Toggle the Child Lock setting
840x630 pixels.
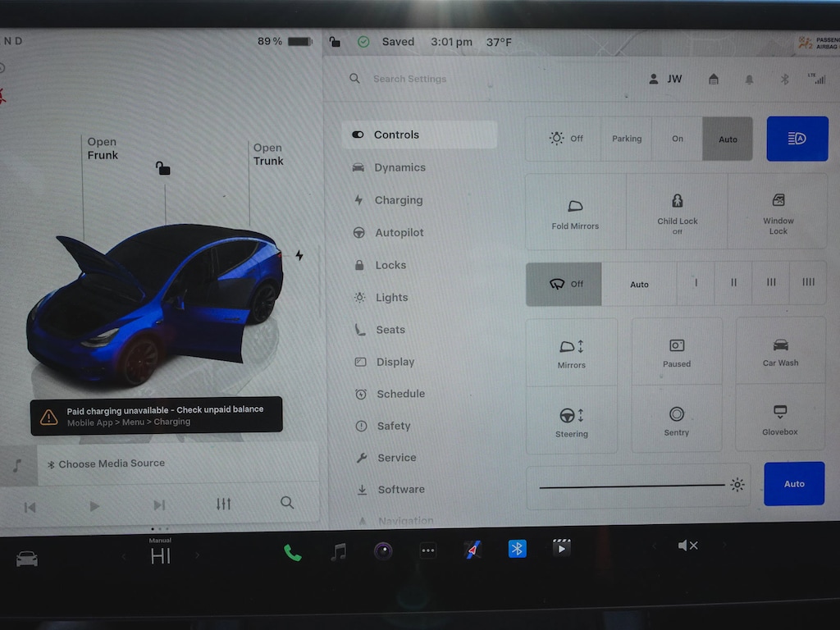(677, 212)
